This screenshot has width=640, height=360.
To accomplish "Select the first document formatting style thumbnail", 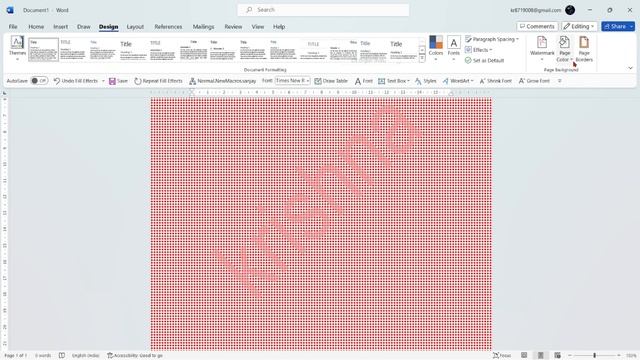I will pyautogui.click(x=43, y=50).
